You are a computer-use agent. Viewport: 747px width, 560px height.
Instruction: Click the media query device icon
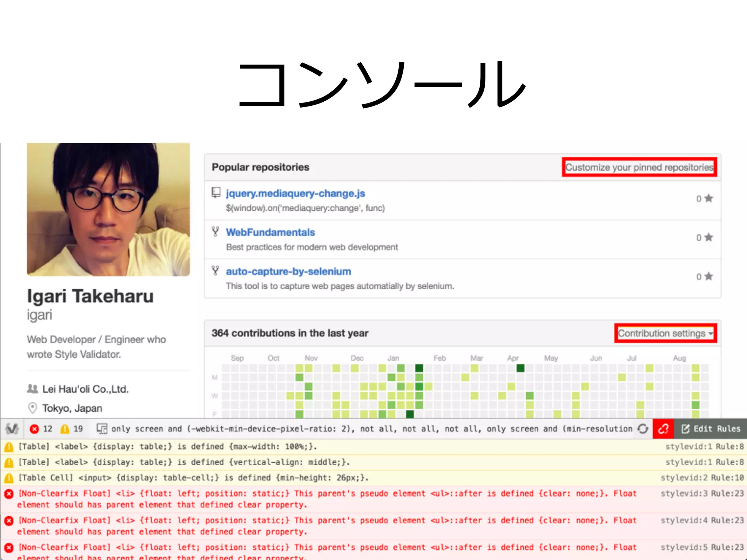(102, 429)
